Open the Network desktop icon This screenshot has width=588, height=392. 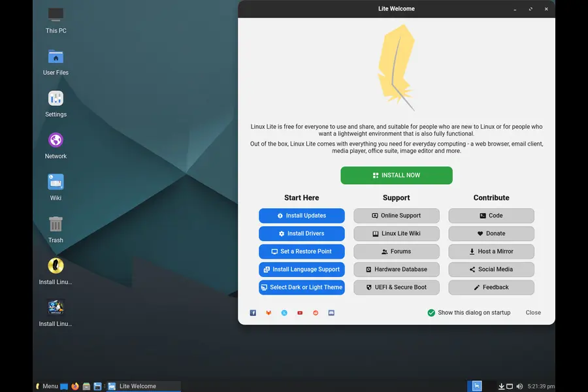click(56, 146)
